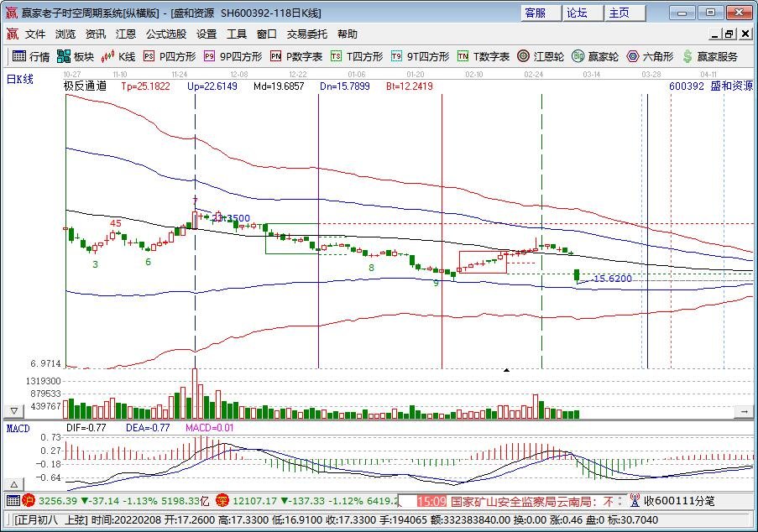Click the 论坛 forum button
Image resolution: width=758 pixels, height=532 pixels.
583,13
